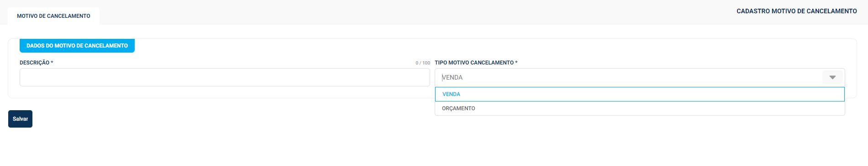Click the 0 / 100 character counter
Screen dimensions: 868x166
click(x=423, y=63)
